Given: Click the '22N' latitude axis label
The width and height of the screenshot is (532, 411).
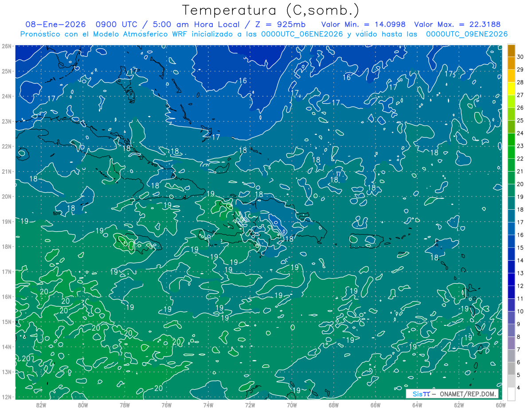Looking at the screenshot, I should (x=6, y=146).
